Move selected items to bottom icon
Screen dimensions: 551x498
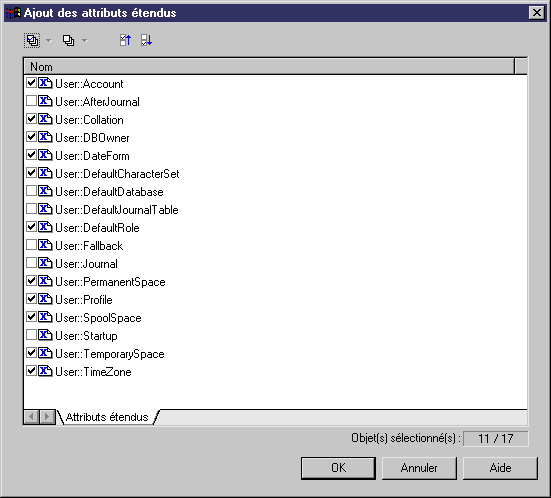pyautogui.click(x=146, y=40)
